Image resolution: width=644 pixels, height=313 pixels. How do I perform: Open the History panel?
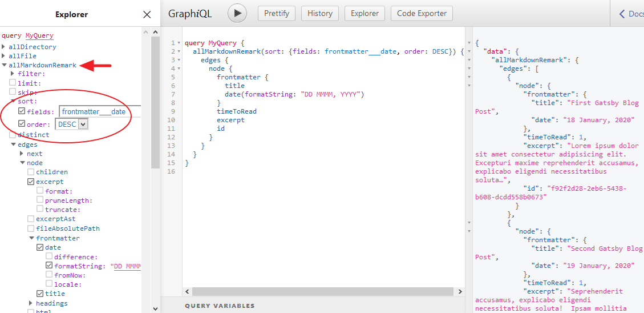click(319, 14)
